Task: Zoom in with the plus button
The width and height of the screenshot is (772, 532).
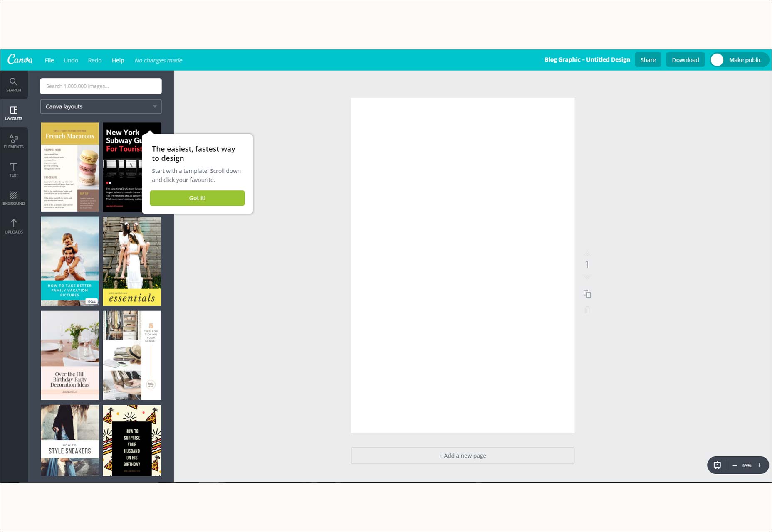Action: click(759, 465)
